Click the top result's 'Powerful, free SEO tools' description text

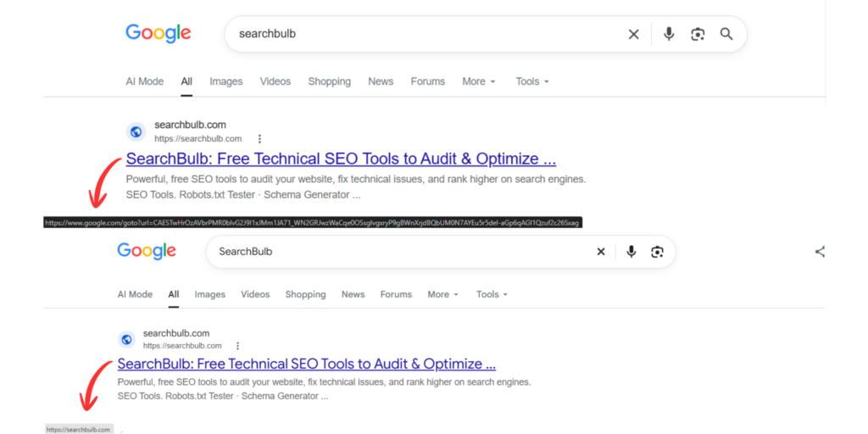(356, 180)
